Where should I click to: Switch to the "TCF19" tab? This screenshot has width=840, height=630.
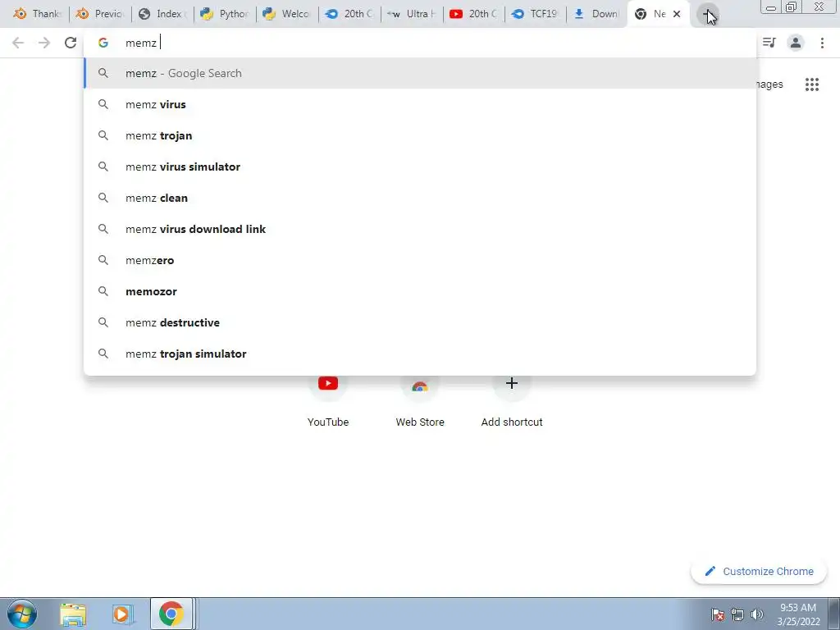pos(536,14)
